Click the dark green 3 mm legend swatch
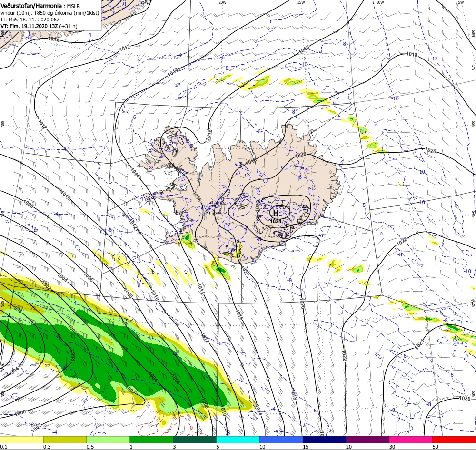 (x=195, y=440)
